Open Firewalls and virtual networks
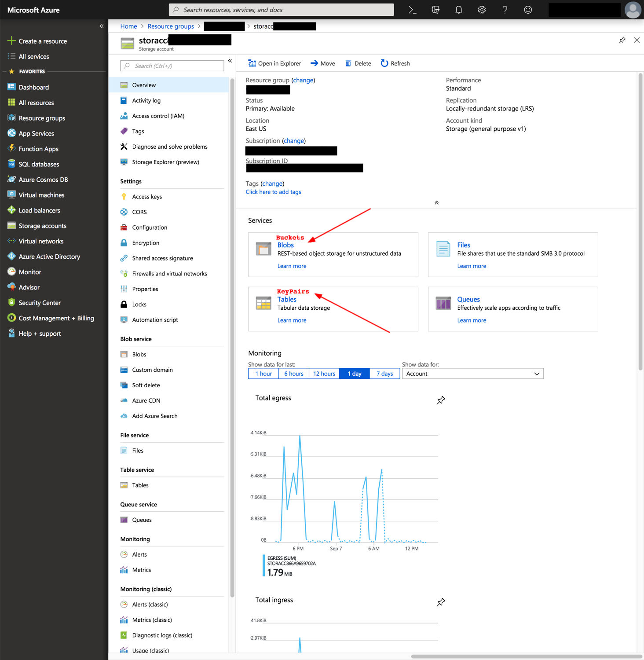644x660 pixels. tap(169, 274)
